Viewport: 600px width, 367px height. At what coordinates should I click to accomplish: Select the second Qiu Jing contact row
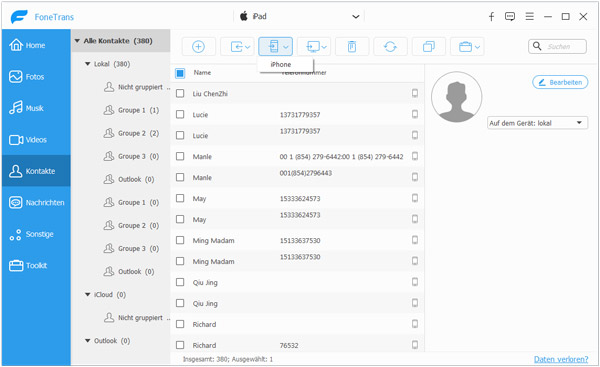[x=297, y=303]
